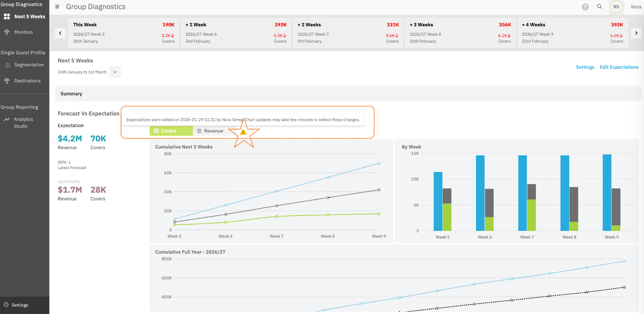
Task: Open Analytics Studio in the sidebar
Action: click(x=23, y=123)
